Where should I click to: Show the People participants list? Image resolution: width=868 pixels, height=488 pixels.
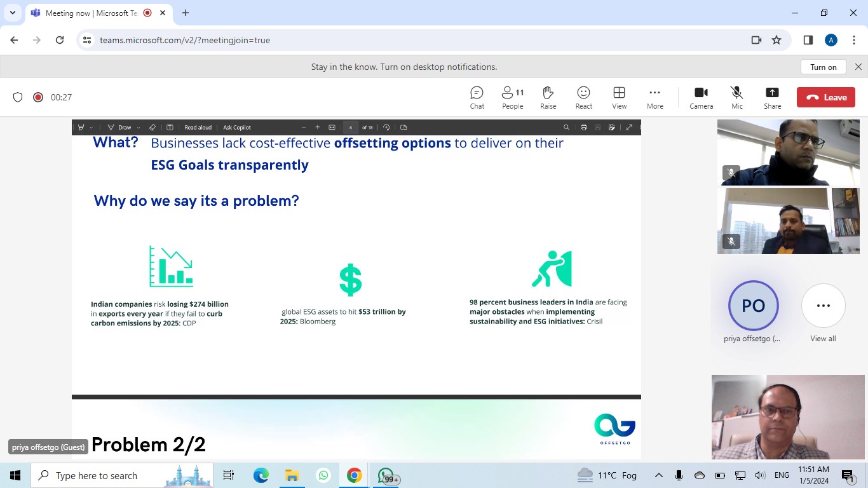click(513, 97)
